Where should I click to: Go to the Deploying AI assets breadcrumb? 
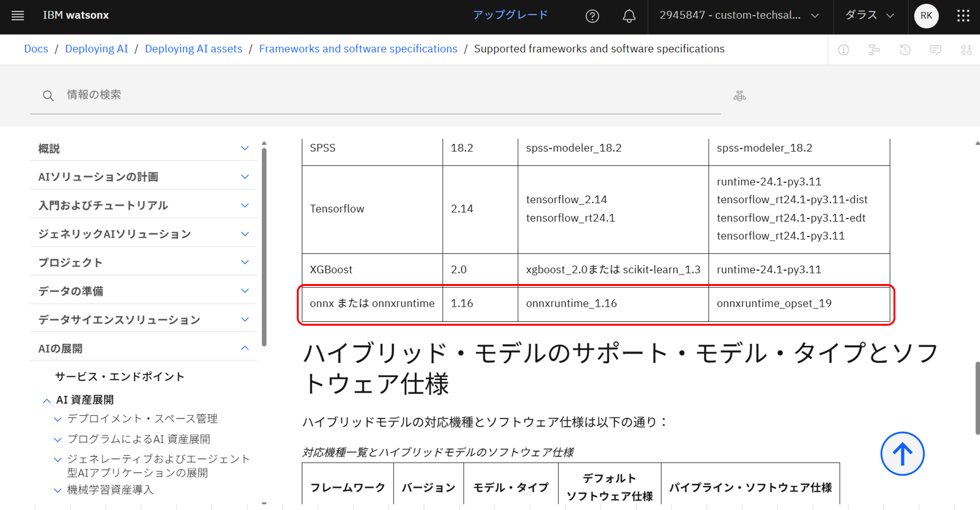pos(194,49)
